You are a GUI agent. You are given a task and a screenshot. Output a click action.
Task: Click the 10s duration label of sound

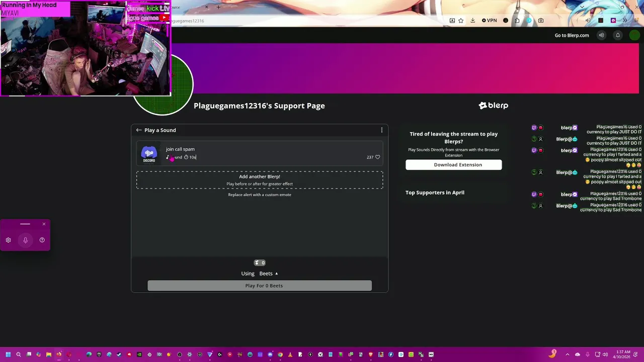(190, 157)
